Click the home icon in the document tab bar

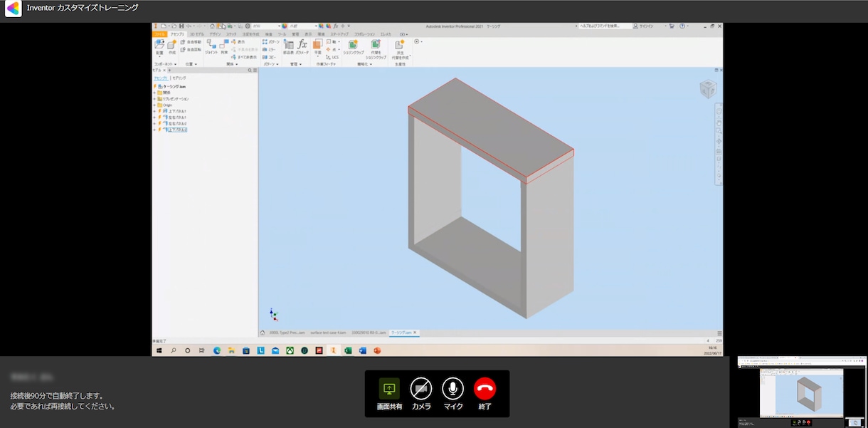[263, 333]
